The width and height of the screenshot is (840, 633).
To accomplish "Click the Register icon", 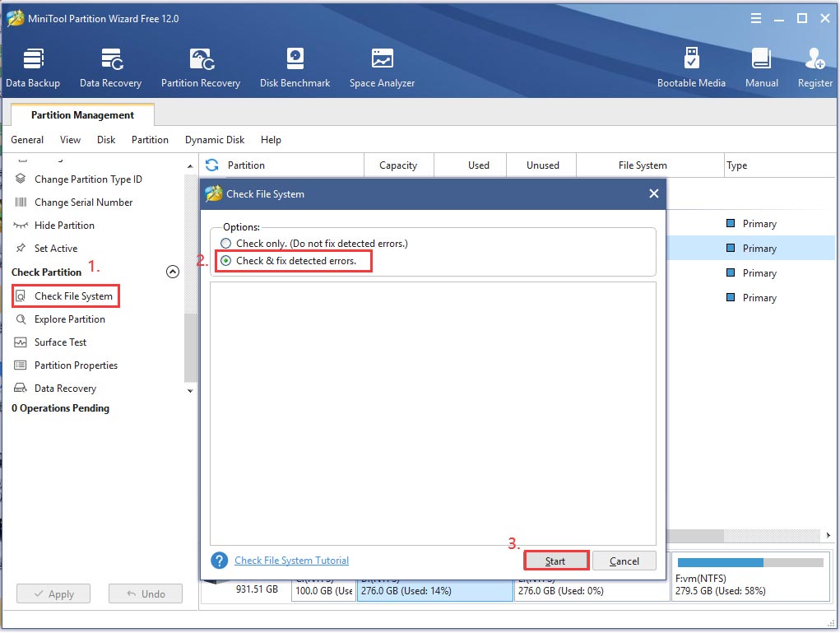I will click(814, 67).
